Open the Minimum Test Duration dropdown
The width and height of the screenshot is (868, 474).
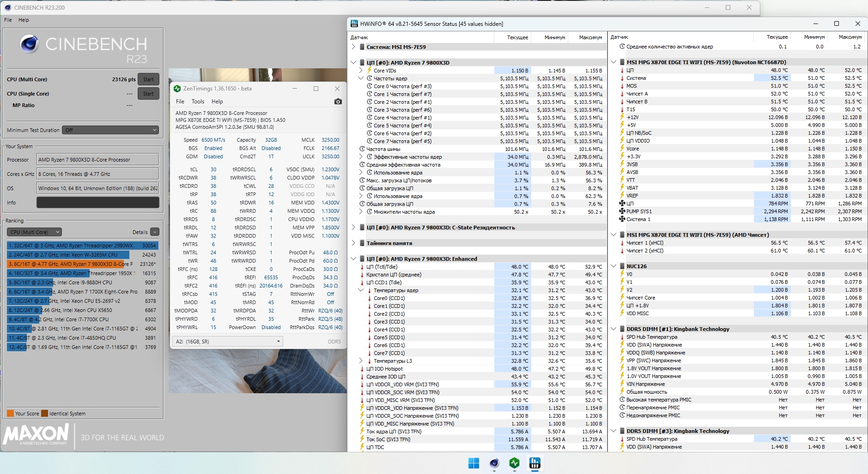pyautogui.click(x=110, y=130)
